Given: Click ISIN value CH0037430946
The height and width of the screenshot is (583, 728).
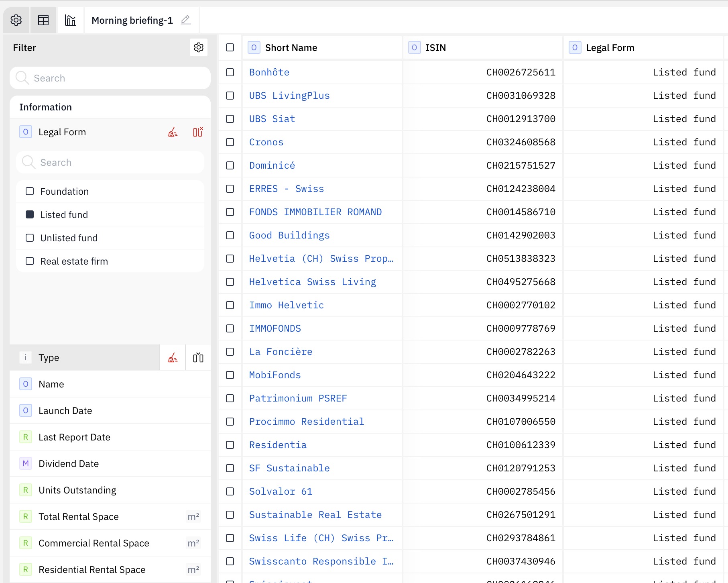Looking at the screenshot, I should click(x=521, y=561).
